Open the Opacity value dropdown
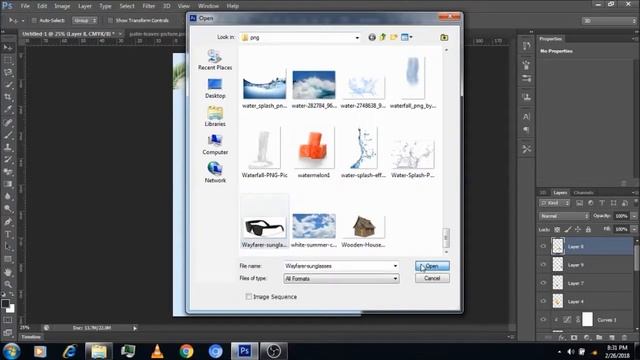The width and height of the screenshot is (640, 360). pos(634,216)
